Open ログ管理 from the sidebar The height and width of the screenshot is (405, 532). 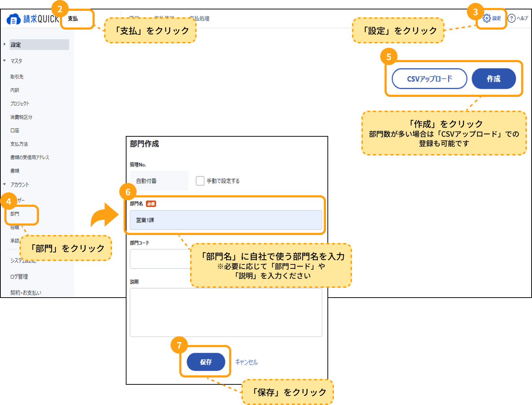(x=19, y=277)
